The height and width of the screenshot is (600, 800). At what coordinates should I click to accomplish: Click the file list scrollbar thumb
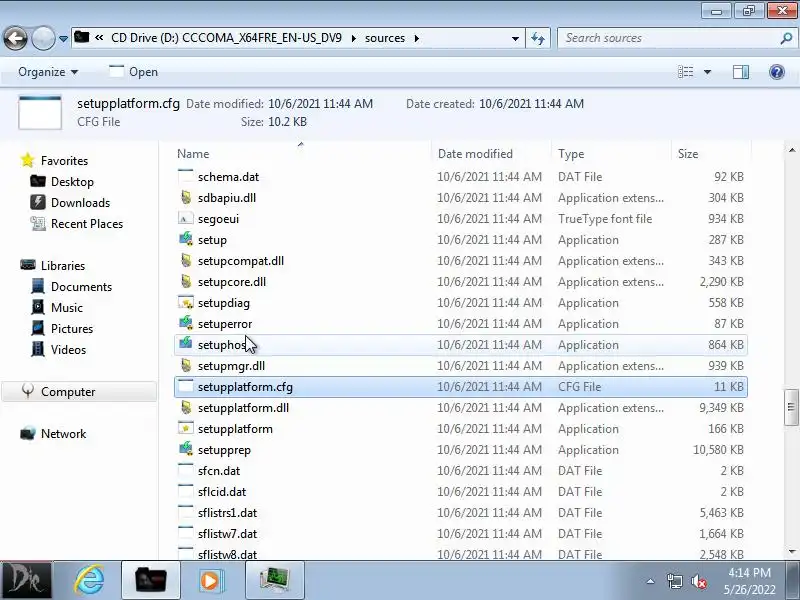pyautogui.click(x=791, y=407)
